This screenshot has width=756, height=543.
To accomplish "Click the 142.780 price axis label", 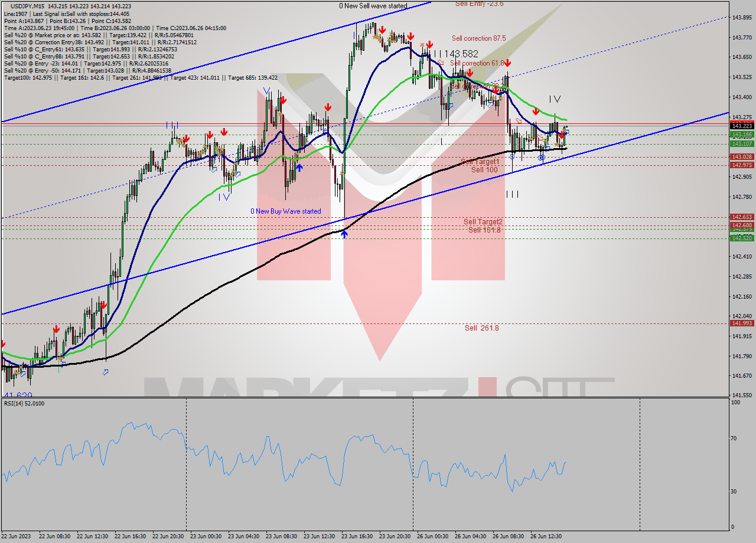I will click(742, 197).
